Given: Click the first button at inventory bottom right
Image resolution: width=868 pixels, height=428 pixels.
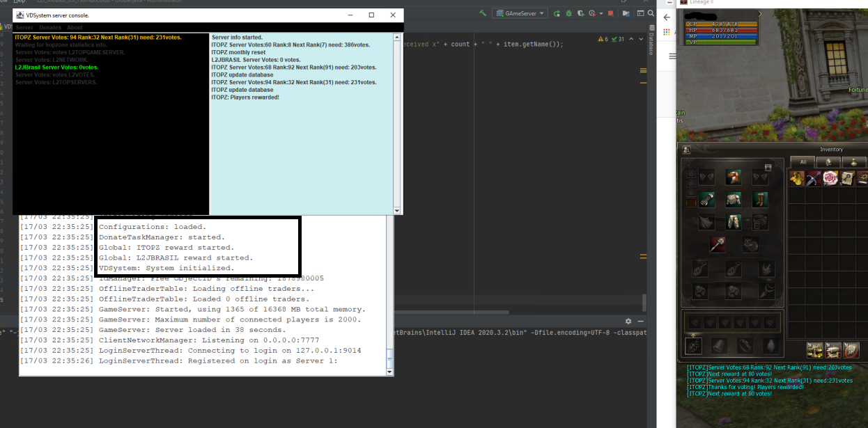Looking at the screenshot, I should pos(815,350).
